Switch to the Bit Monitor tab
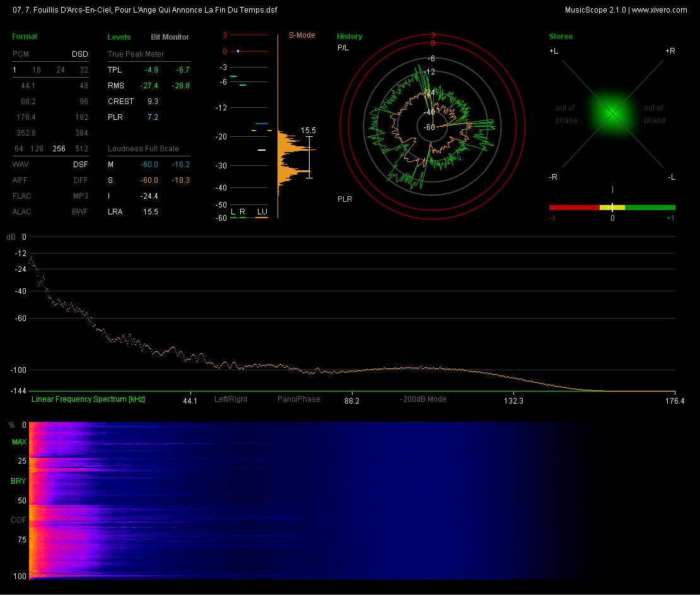Viewport: 700px width, 596px height. click(170, 37)
